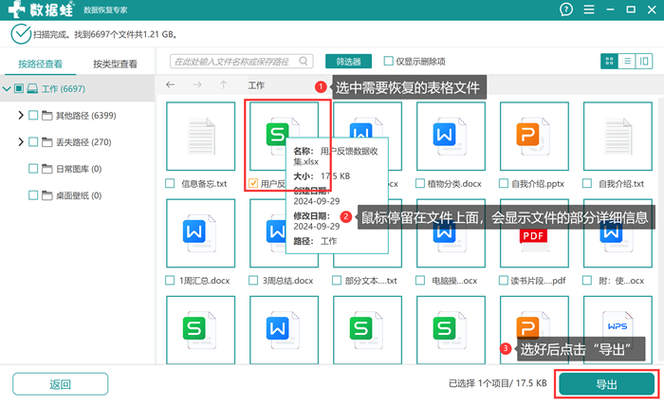This screenshot has height=406, width=664.
Task: Click the 导出 export button
Action: tap(607, 384)
